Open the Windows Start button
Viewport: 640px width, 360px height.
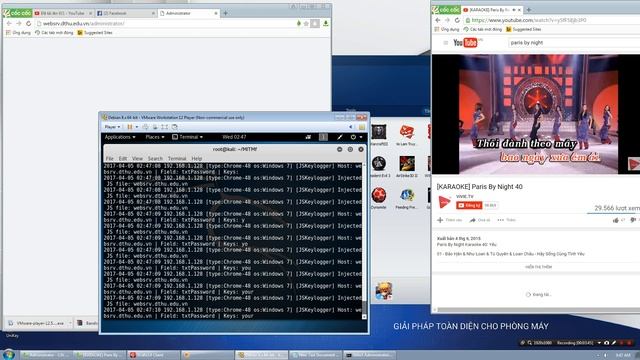coord(9,354)
